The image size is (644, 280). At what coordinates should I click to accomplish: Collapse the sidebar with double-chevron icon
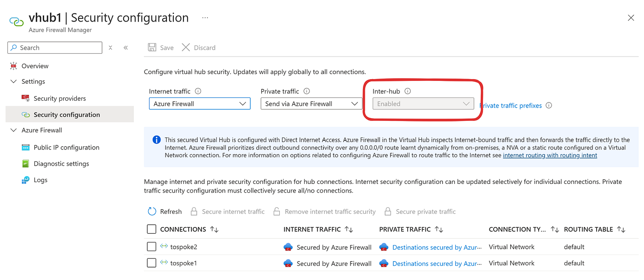pos(126,48)
